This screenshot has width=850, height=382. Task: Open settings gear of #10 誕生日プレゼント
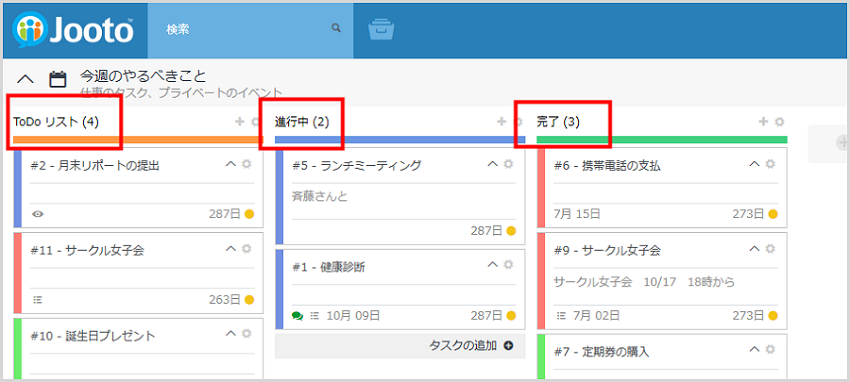pos(247,333)
